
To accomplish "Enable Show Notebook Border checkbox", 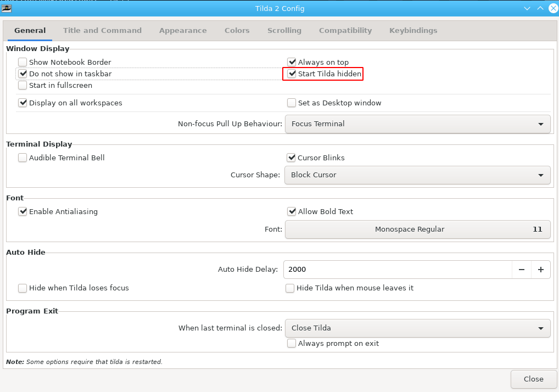I will pyautogui.click(x=23, y=63).
